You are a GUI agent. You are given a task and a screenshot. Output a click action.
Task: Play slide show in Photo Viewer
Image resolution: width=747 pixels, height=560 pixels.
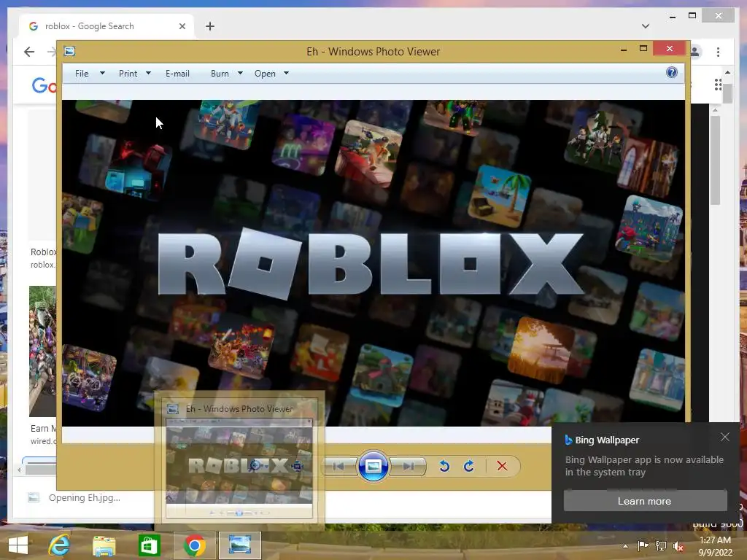[373, 466]
